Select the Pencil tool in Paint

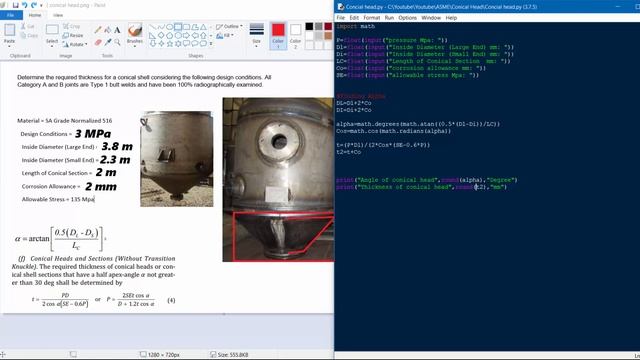click(98, 30)
